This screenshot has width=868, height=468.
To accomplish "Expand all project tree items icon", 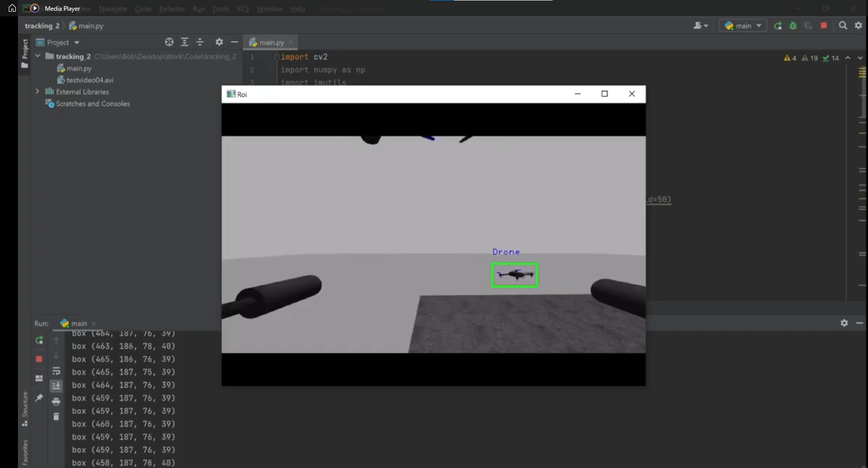I will click(185, 42).
